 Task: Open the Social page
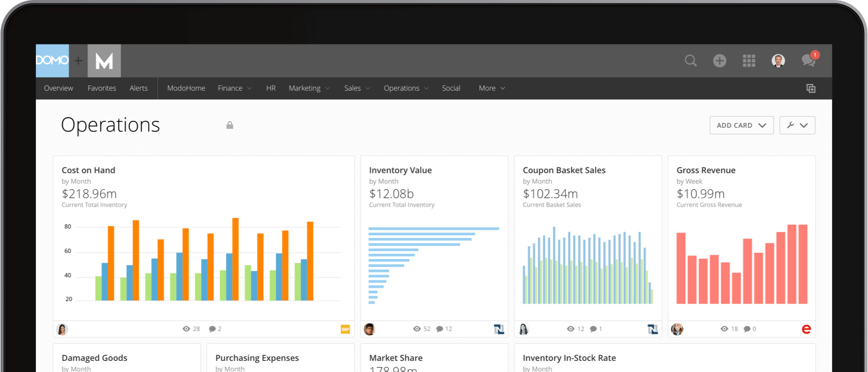451,88
